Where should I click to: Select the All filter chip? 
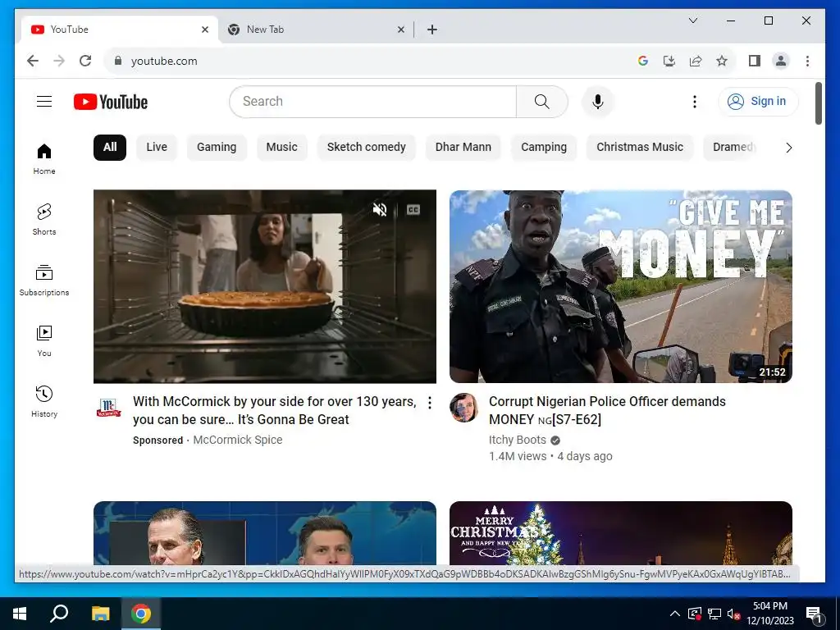(x=110, y=148)
